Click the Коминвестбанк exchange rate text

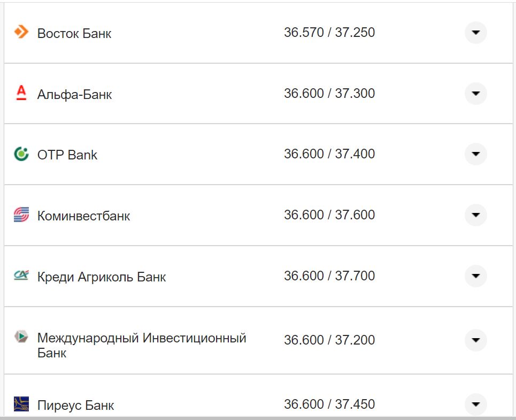pyautogui.click(x=330, y=215)
